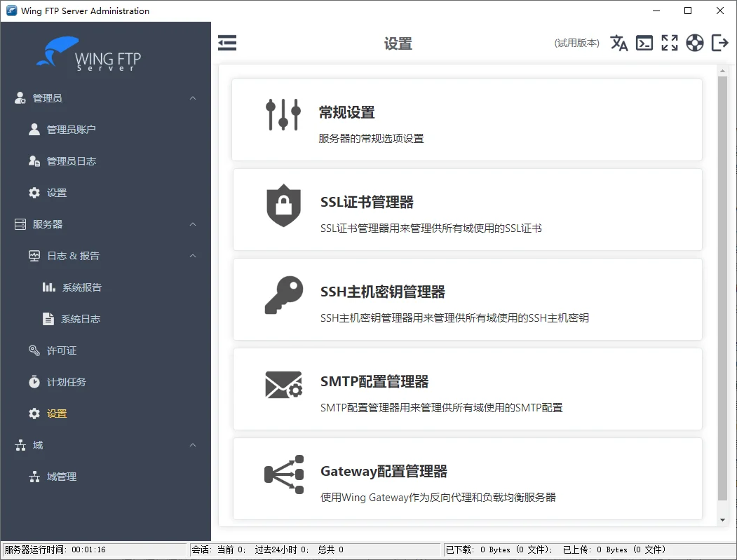Click the 已上传 status text
Viewport: 737px width, 560px height.
click(614, 549)
